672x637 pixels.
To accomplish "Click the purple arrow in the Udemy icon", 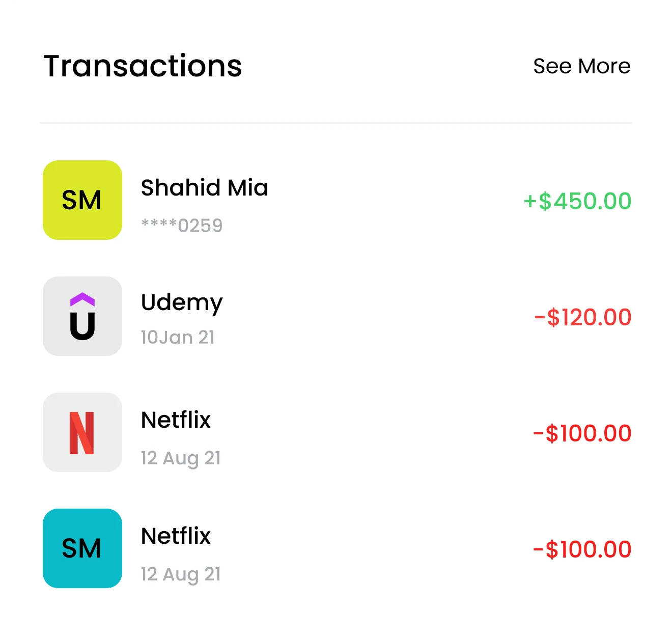I will [82, 300].
